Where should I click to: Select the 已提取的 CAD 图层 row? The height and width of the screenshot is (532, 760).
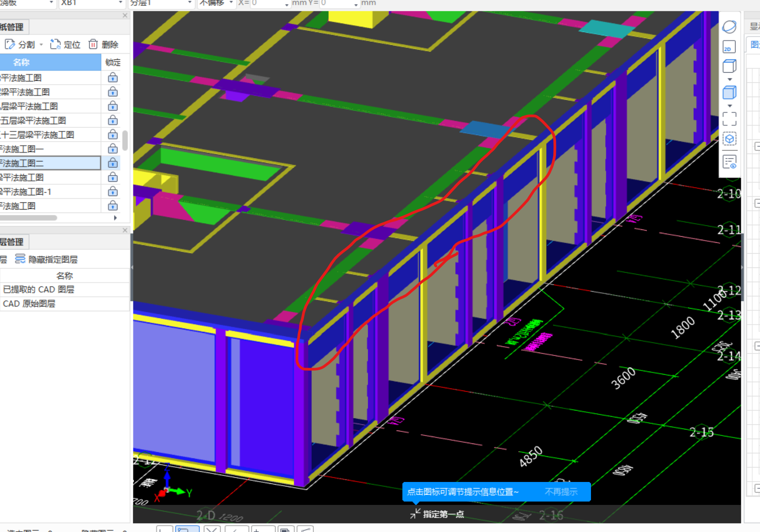tap(64, 290)
